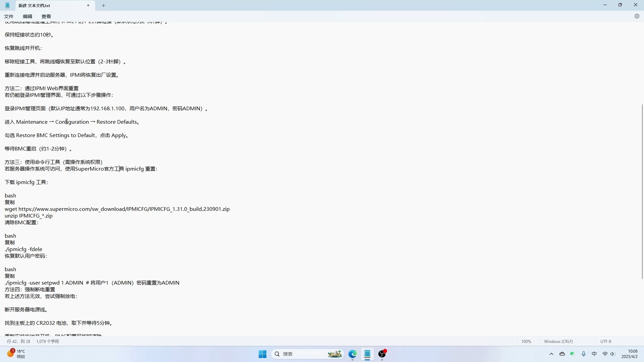Screen dimensions: 644x362
Task: Click the setpwd 1 ADMIN command line
Action: pyautogui.click(x=92, y=283)
